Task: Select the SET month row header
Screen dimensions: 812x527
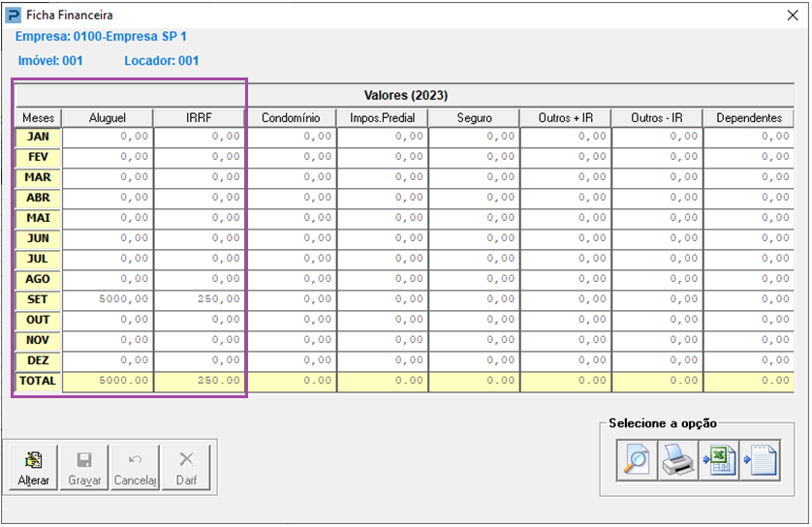Action: point(38,299)
